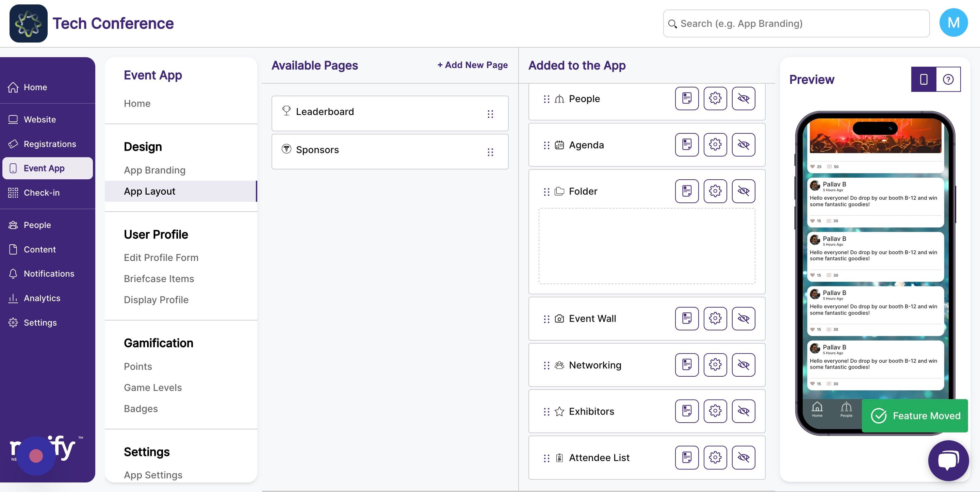This screenshot has height=492, width=980.
Task: Click the note icon for People page
Action: point(687,98)
